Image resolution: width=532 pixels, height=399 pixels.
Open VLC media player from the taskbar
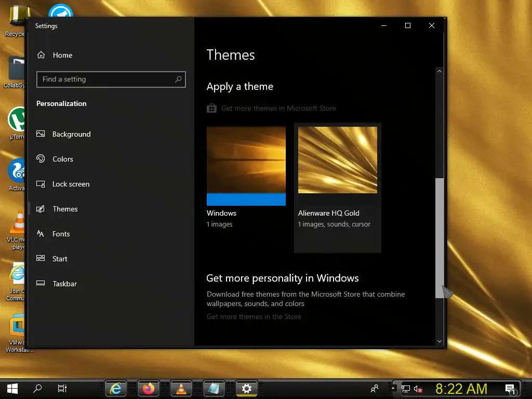[x=181, y=389]
